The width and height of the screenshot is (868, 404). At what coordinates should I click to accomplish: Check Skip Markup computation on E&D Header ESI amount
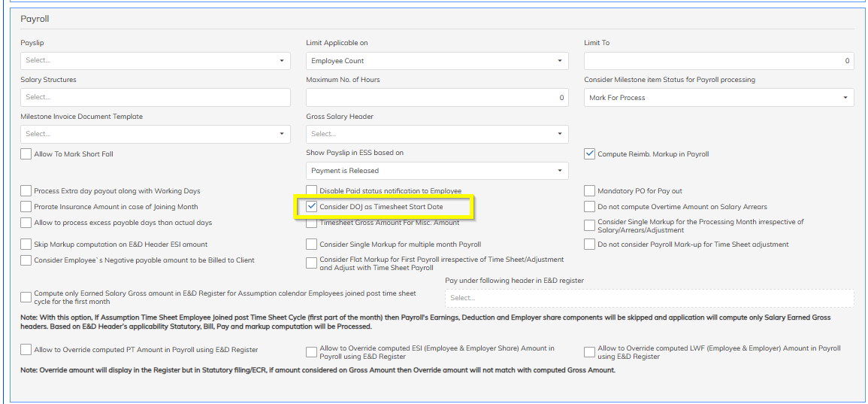26,245
